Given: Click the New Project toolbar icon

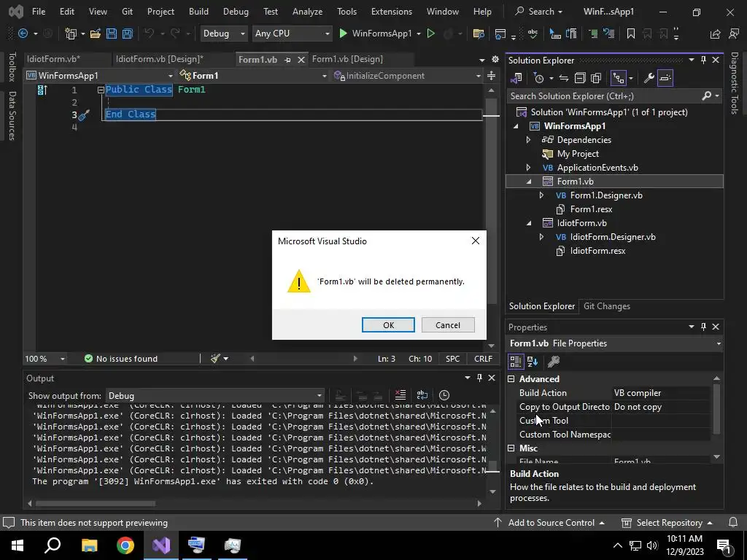Looking at the screenshot, I should (71, 34).
